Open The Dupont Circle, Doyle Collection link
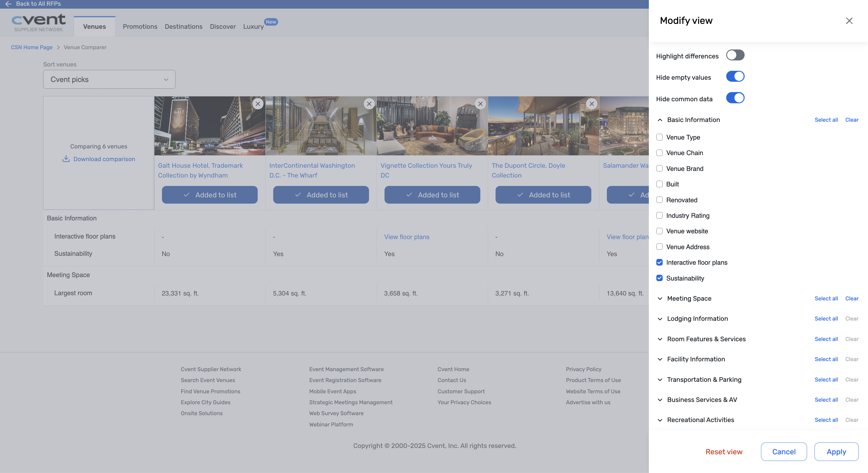The height and width of the screenshot is (473, 868). click(528, 170)
